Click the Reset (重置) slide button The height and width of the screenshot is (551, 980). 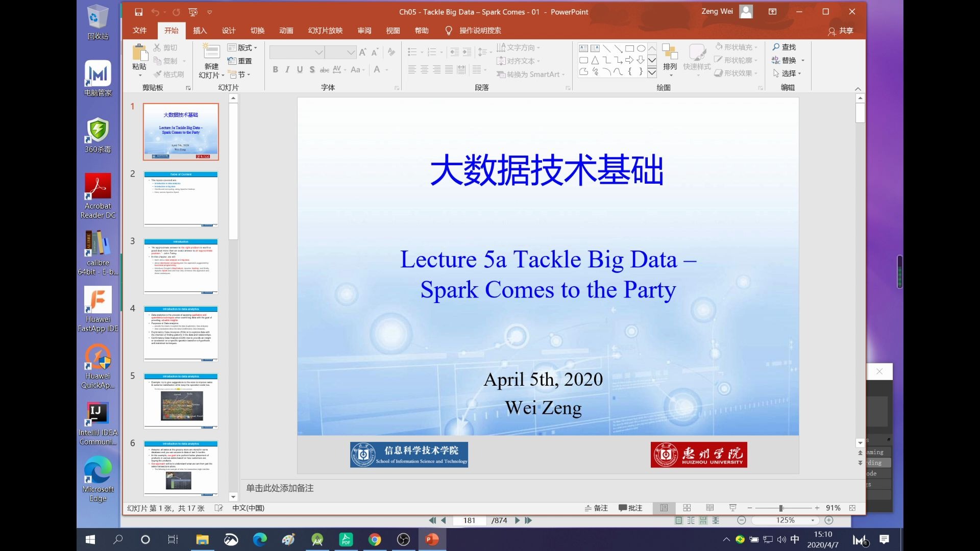[240, 61]
